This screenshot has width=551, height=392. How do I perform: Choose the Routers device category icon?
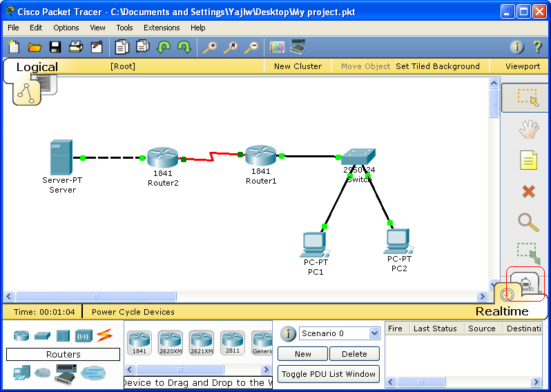[21, 335]
